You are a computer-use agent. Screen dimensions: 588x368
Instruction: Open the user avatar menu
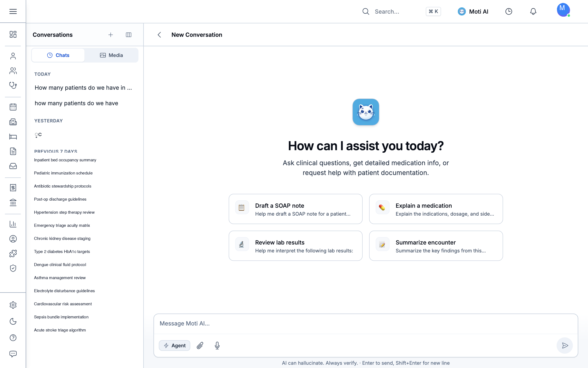[563, 10]
